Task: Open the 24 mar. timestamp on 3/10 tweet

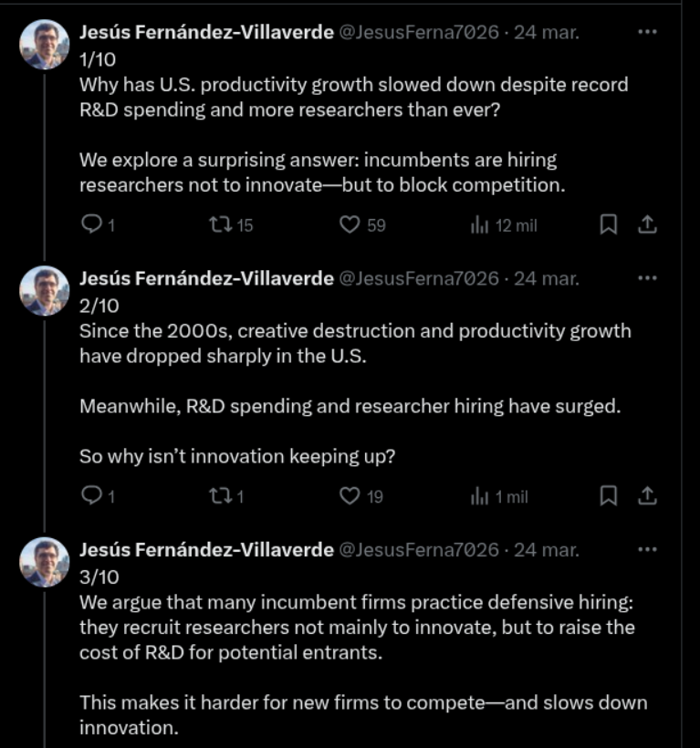Action: coord(547,550)
